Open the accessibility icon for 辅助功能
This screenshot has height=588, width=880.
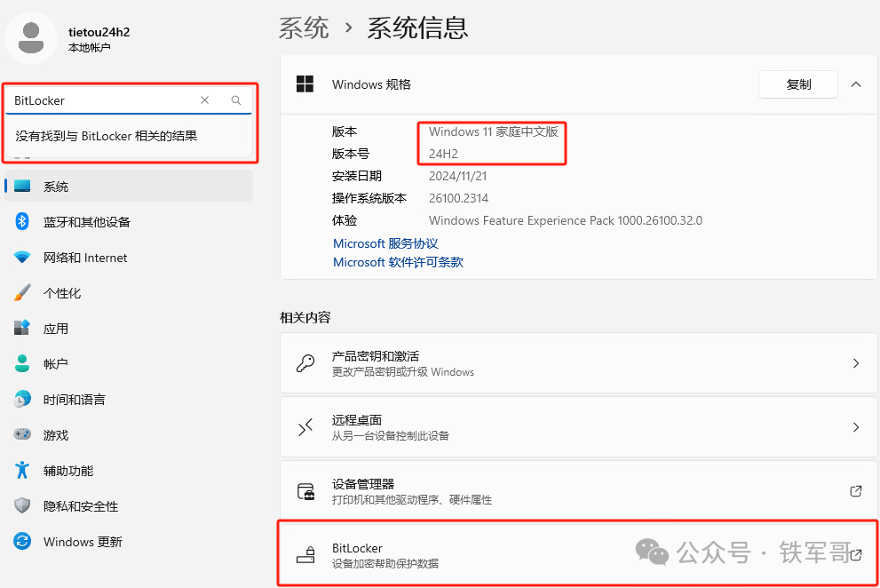(22, 470)
